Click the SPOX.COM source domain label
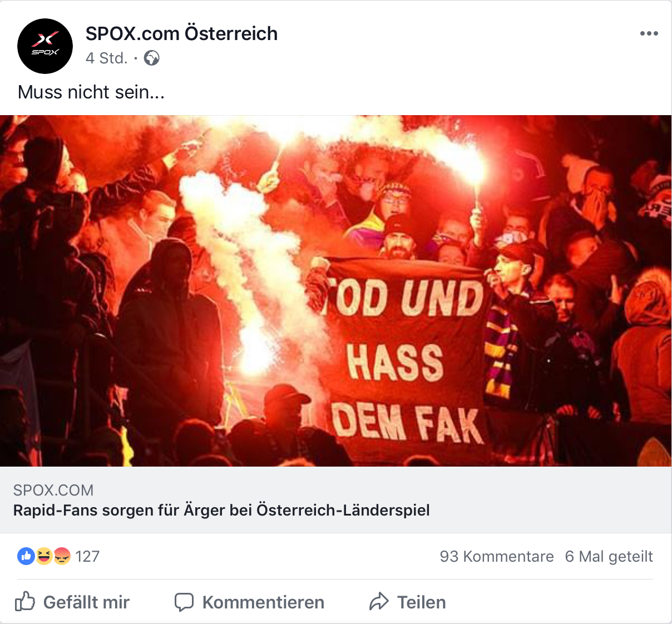This screenshot has width=672, height=624. click(53, 490)
